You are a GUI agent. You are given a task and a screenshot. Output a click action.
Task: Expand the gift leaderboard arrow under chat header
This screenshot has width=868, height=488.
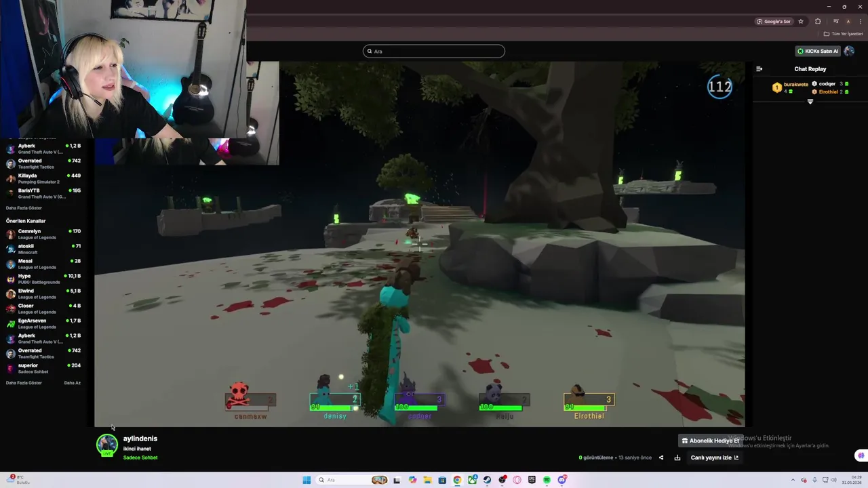810,102
